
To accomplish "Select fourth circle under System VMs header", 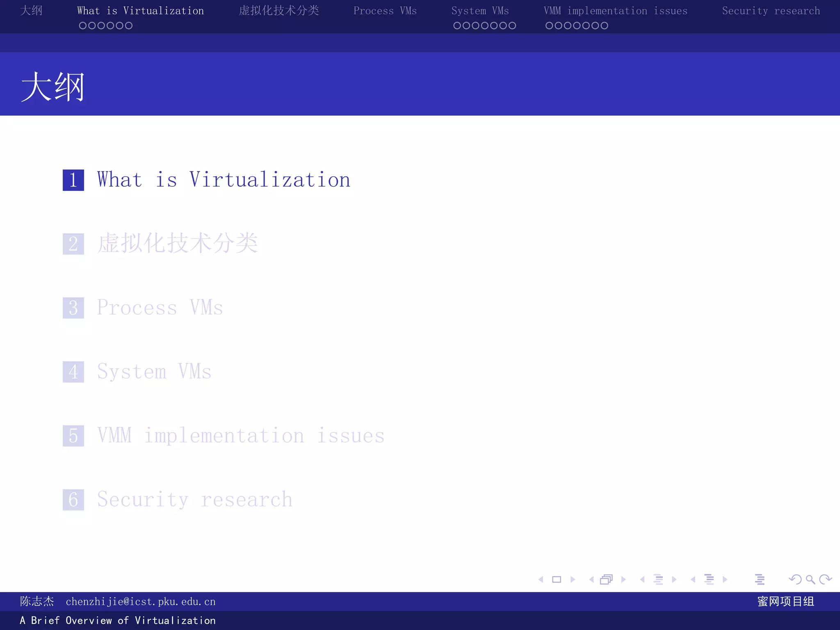I will tap(485, 25).
